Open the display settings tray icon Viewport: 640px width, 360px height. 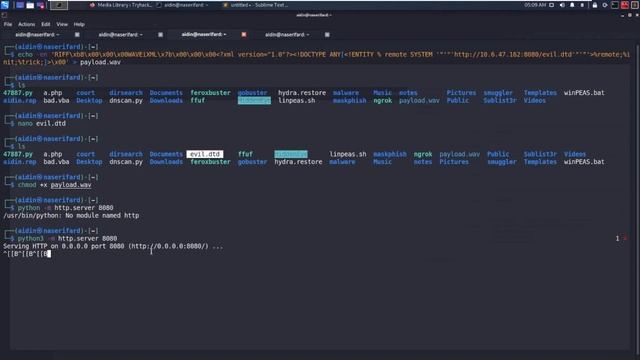pos(551,5)
